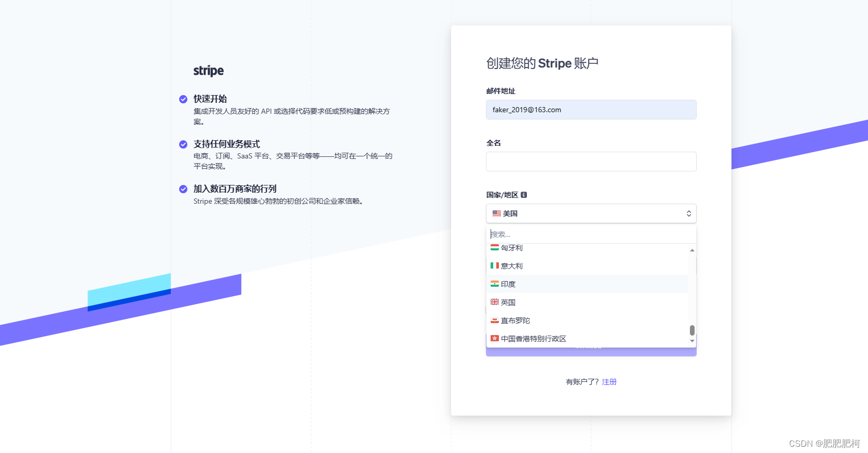Viewport: 868px width, 453px height.
Task: Click the scroll-up arrow of country list
Action: [x=692, y=250]
